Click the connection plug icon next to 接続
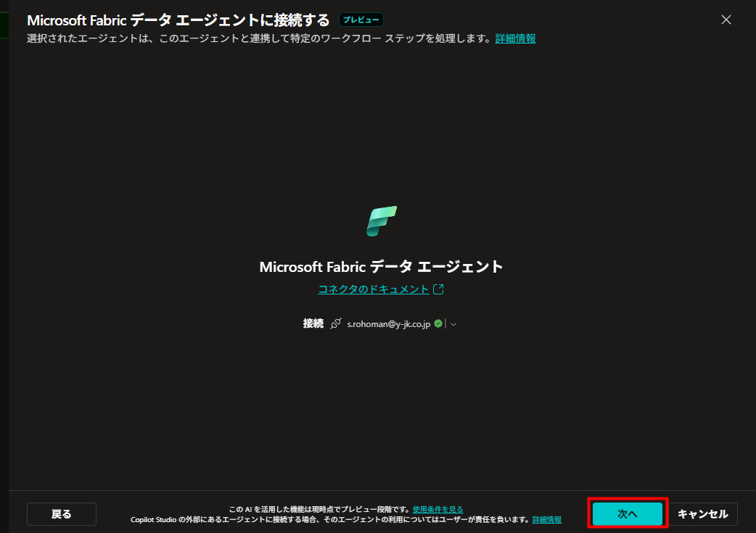Image resolution: width=756 pixels, height=533 pixels. (x=336, y=323)
